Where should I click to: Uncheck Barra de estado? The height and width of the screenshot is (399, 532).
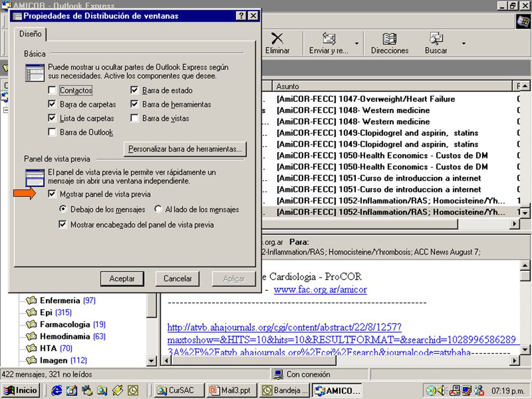click(134, 90)
